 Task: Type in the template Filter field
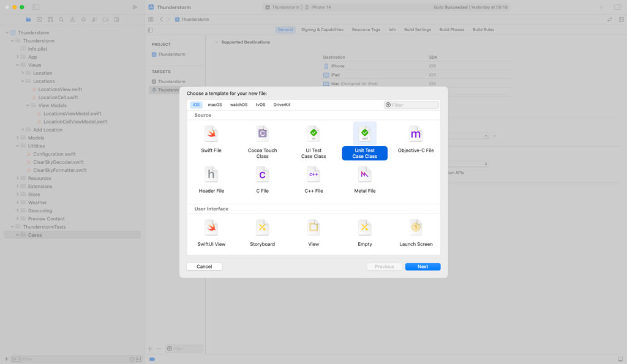click(414, 105)
